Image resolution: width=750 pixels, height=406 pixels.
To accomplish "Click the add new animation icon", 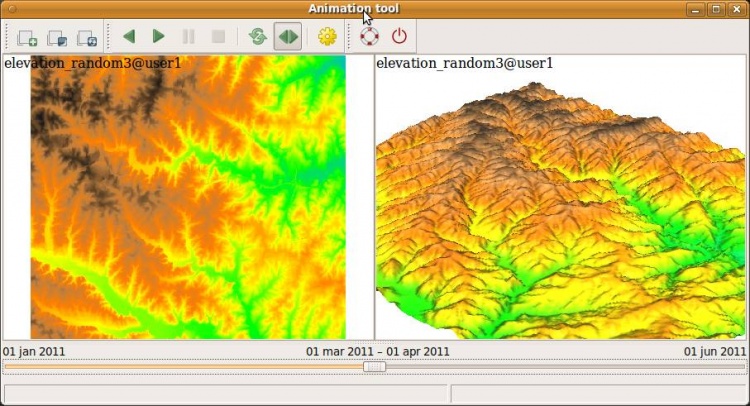I will pos(27,37).
